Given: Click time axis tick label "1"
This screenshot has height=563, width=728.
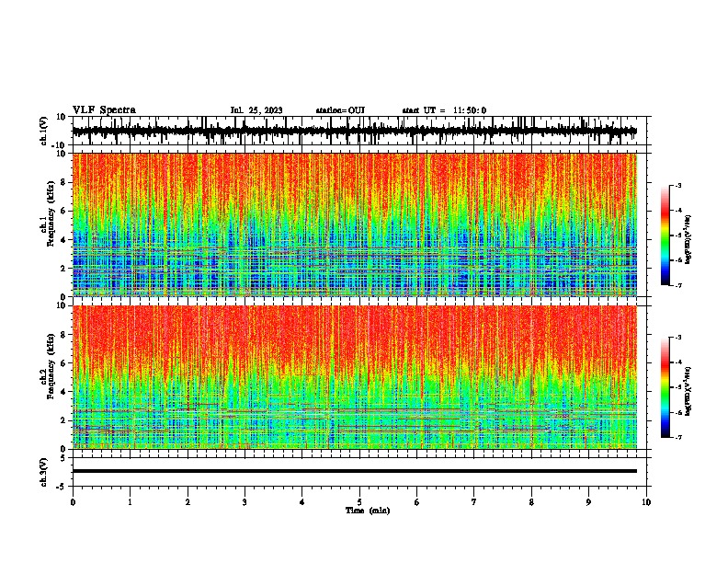Looking at the screenshot, I should point(130,502).
